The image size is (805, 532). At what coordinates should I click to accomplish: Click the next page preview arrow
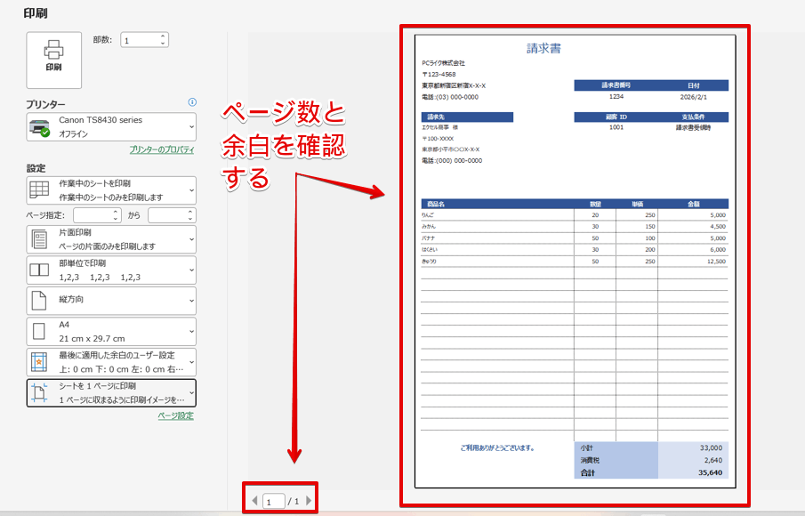[310, 500]
